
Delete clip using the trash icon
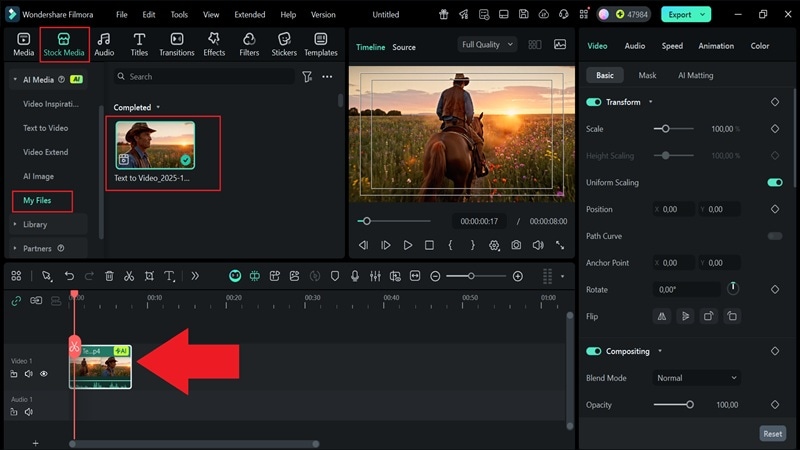[109, 276]
